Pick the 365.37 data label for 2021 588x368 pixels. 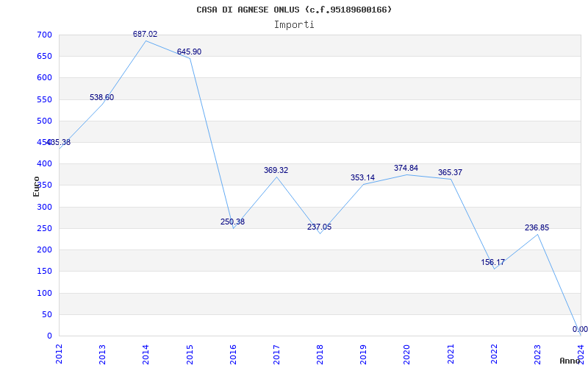coord(450,172)
